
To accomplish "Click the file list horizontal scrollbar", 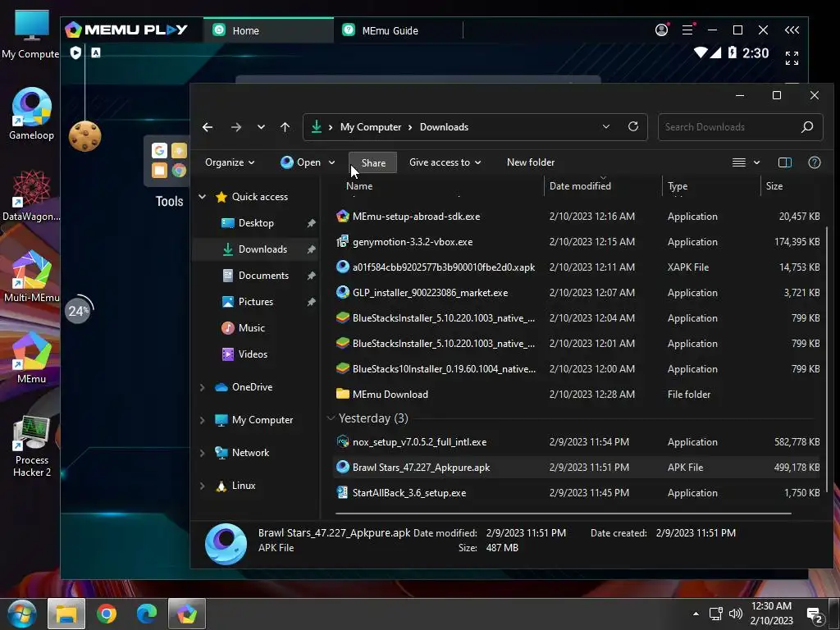I will [x=563, y=514].
